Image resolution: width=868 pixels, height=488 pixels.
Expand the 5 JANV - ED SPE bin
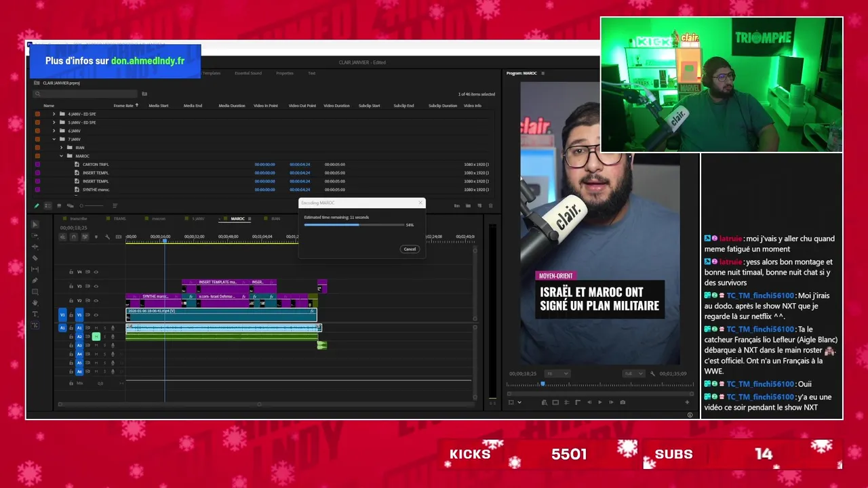[x=54, y=123]
